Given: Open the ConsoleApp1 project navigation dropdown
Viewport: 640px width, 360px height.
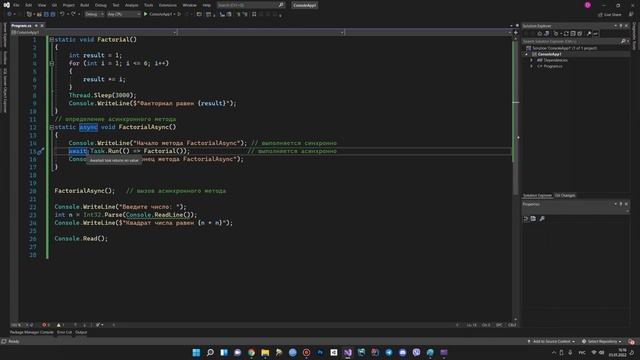Looking at the screenshot, I should (94, 32).
